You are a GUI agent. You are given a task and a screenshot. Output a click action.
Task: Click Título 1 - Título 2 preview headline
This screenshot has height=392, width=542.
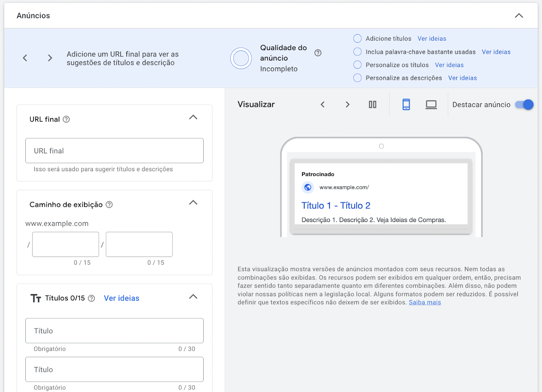pos(336,205)
